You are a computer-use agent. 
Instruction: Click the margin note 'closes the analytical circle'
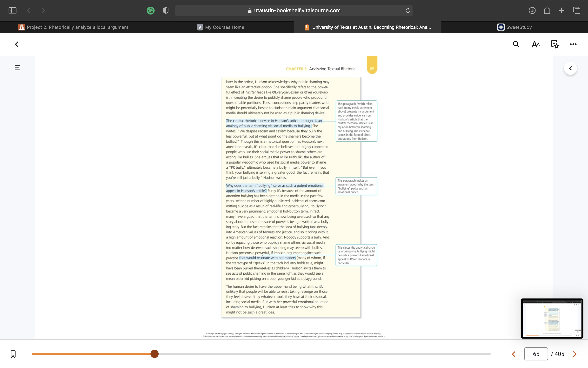pyautogui.click(x=356, y=255)
